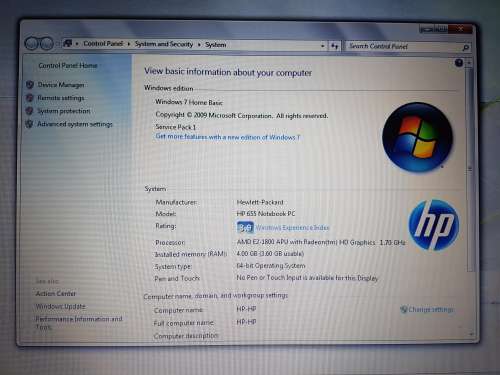
Task: Click the Copyright 2009 Microsoft Corporation text
Action: (x=242, y=115)
